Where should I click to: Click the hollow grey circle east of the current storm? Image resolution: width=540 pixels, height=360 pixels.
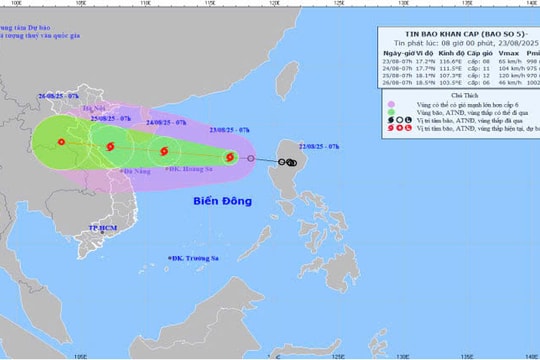coord(251,158)
